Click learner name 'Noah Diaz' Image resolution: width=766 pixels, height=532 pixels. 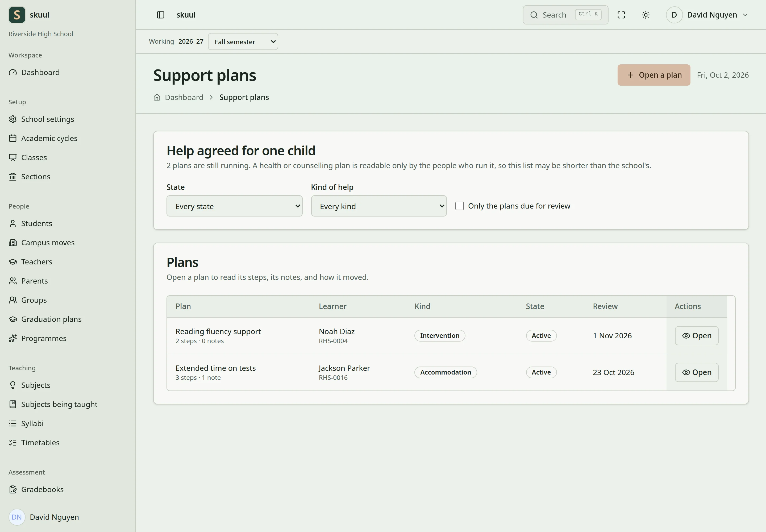coord(337,331)
